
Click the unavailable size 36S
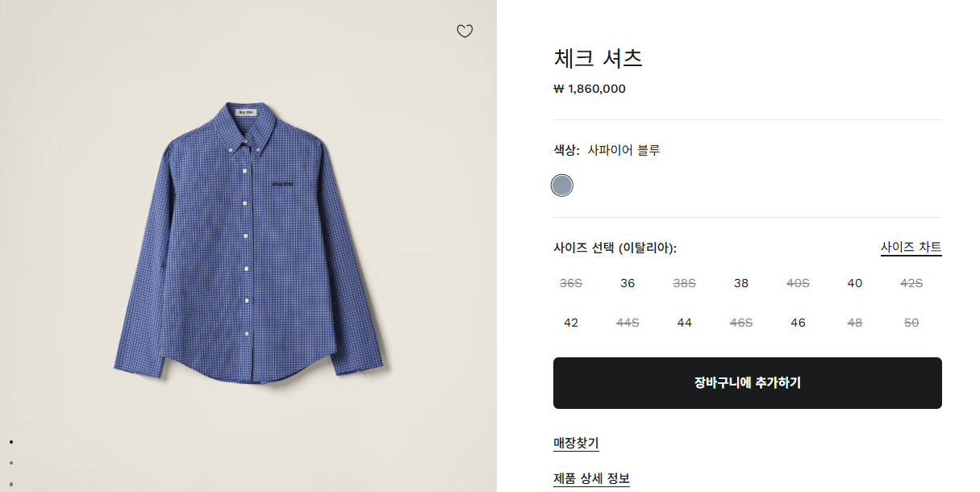(571, 283)
